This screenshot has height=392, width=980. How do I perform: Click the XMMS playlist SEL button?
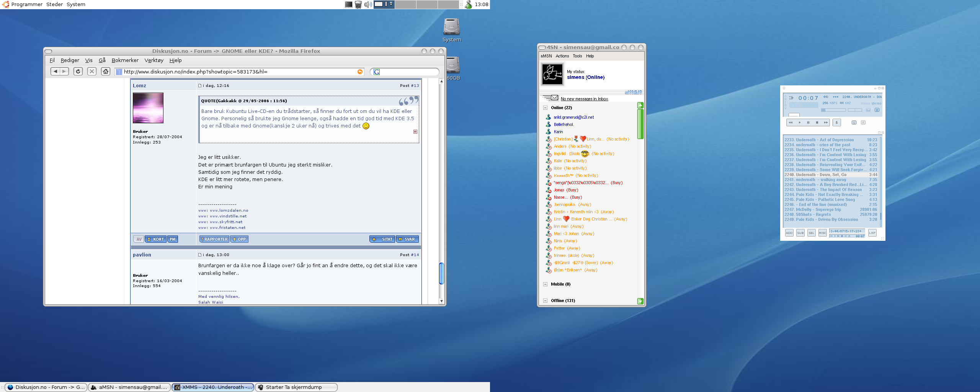[x=812, y=233]
